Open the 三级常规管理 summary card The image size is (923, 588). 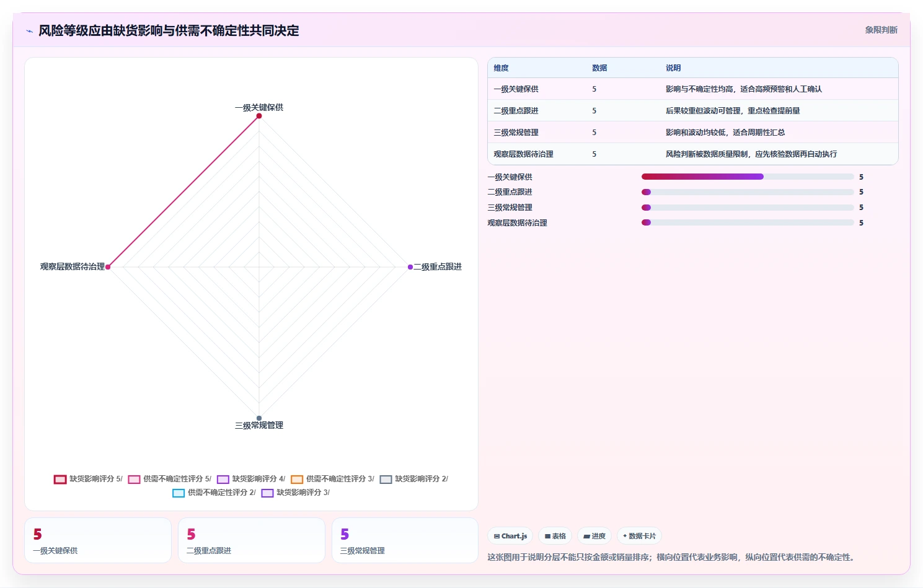point(405,540)
